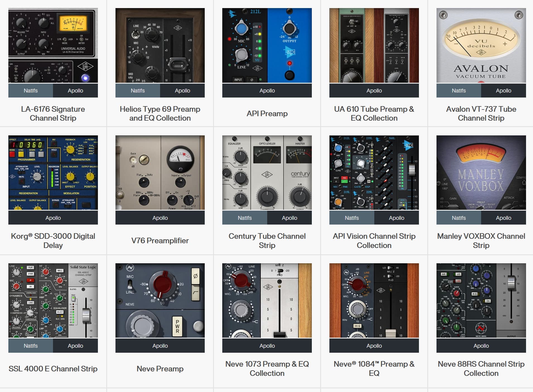Click the Neve 88RS Channel Strip image
The width and height of the screenshot is (533, 392).
(x=481, y=300)
